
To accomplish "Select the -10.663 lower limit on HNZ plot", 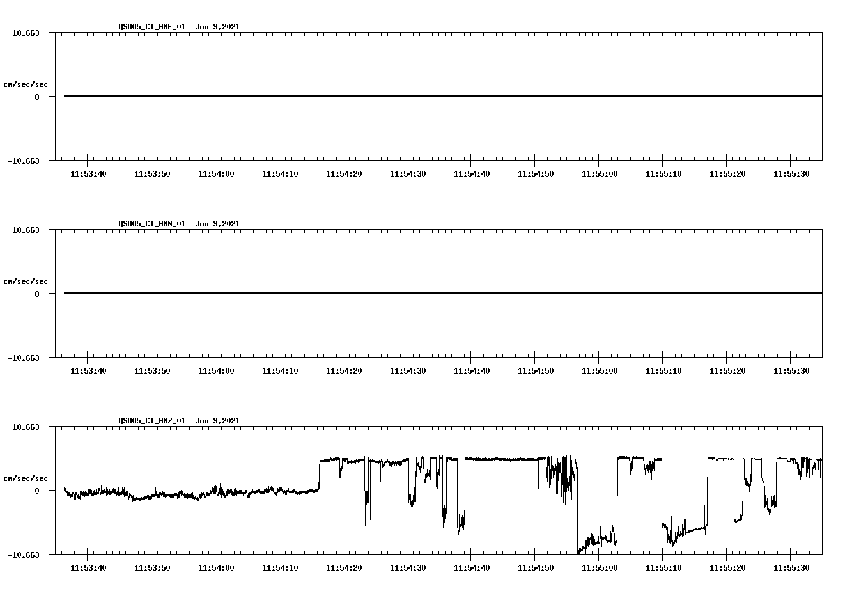I will [24, 555].
